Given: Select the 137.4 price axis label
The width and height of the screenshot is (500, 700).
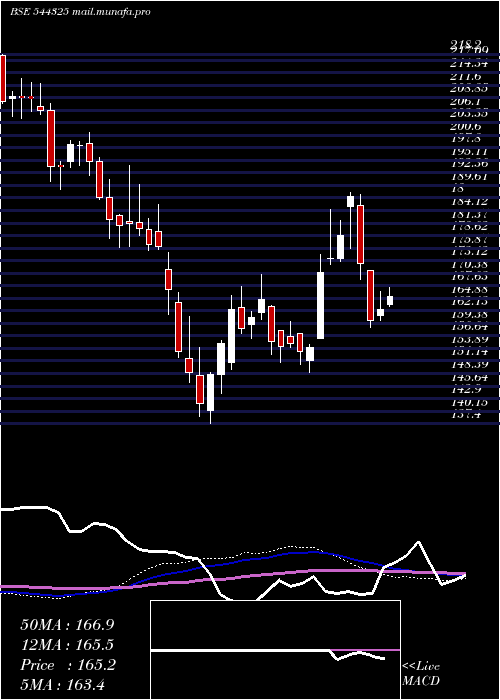Looking at the screenshot, I should tap(465, 414).
